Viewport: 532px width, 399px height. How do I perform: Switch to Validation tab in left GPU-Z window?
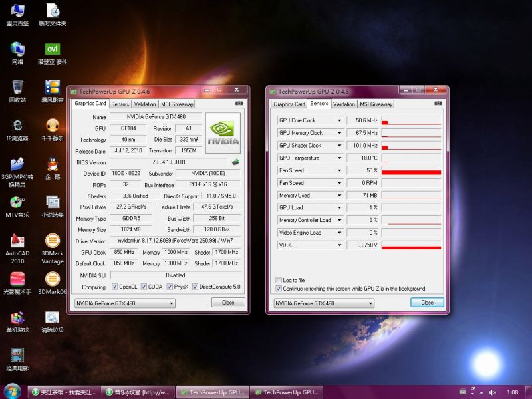tap(145, 104)
